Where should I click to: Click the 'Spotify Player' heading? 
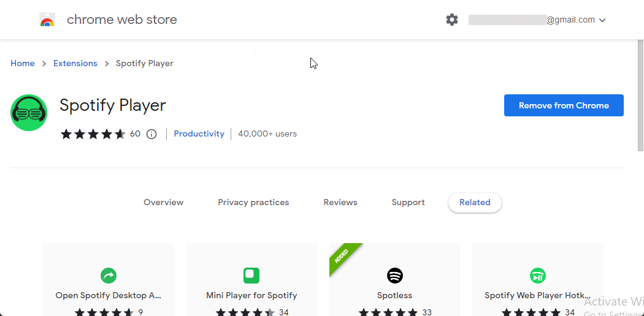112,105
